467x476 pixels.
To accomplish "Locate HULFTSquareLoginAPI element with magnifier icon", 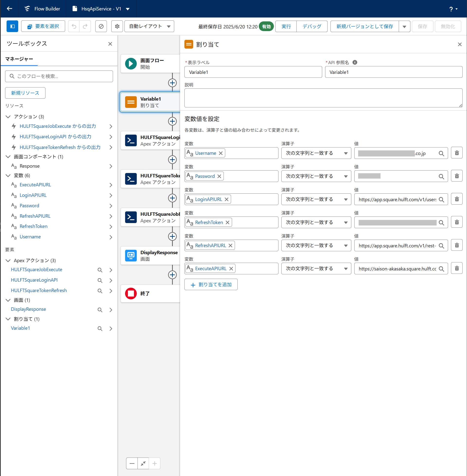I will (100, 280).
